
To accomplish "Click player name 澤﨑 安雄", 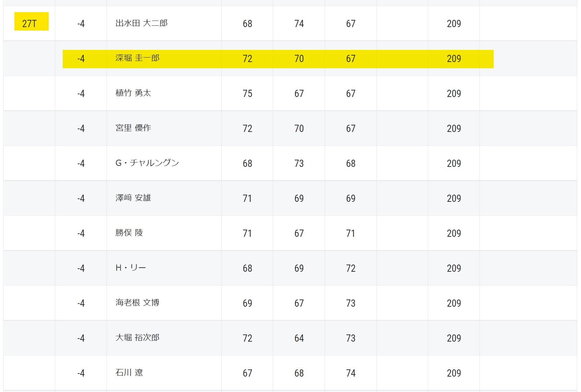I will 133,198.
